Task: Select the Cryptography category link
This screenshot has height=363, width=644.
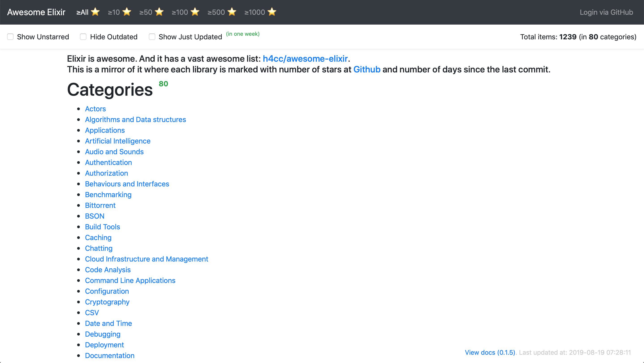Action: pos(107,302)
